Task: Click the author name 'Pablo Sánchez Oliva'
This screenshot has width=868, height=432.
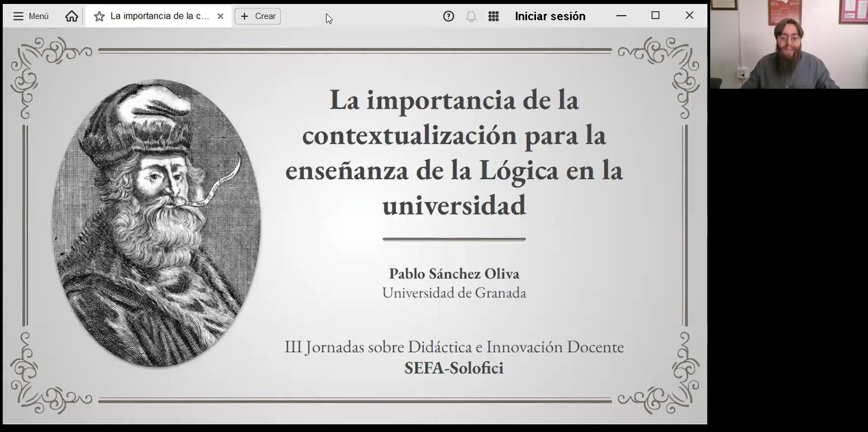Action: pos(454,273)
